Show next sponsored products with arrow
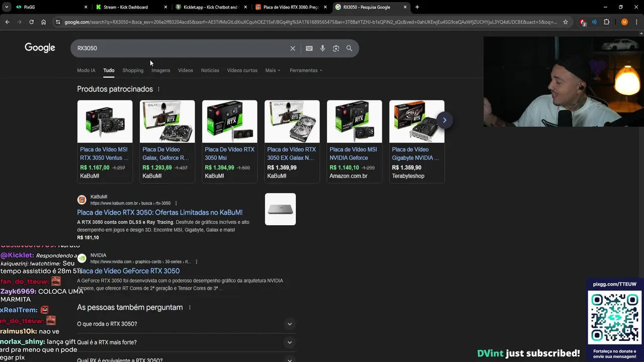This screenshot has height=362, width=644. (444, 120)
